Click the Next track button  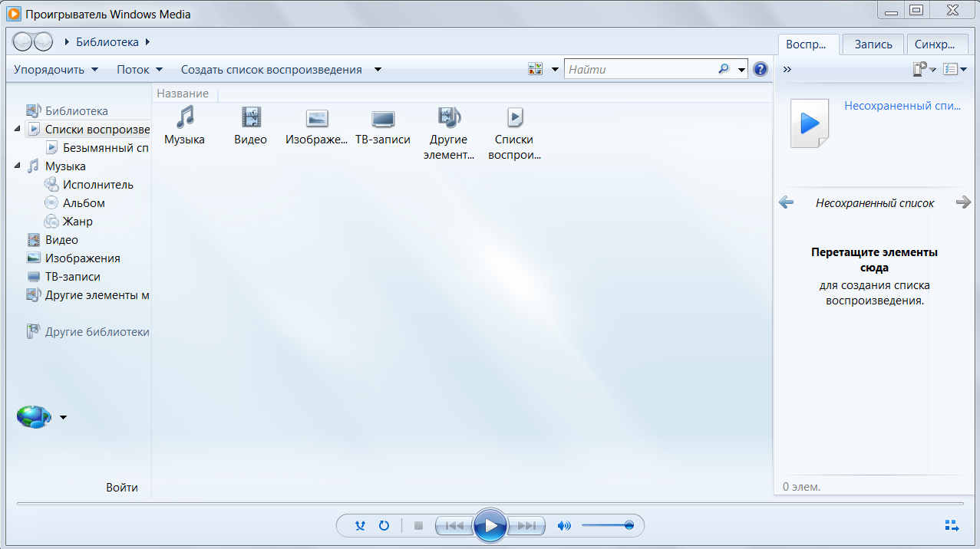(x=527, y=525)
